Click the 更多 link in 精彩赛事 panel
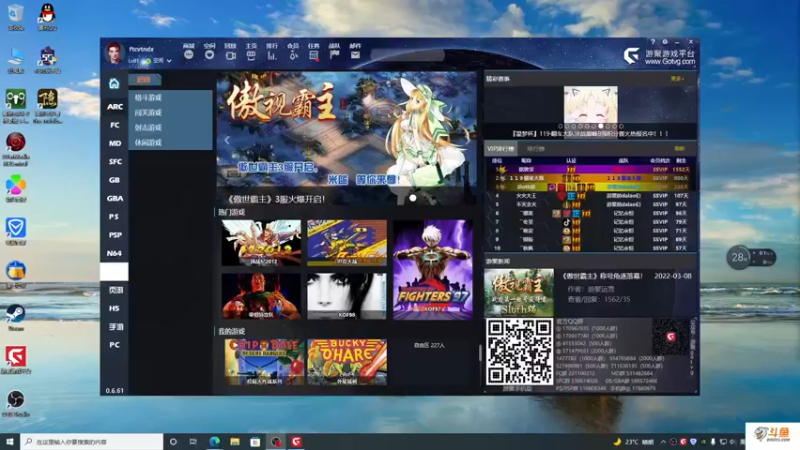800x450 pixels. click(x=677, y=79)
